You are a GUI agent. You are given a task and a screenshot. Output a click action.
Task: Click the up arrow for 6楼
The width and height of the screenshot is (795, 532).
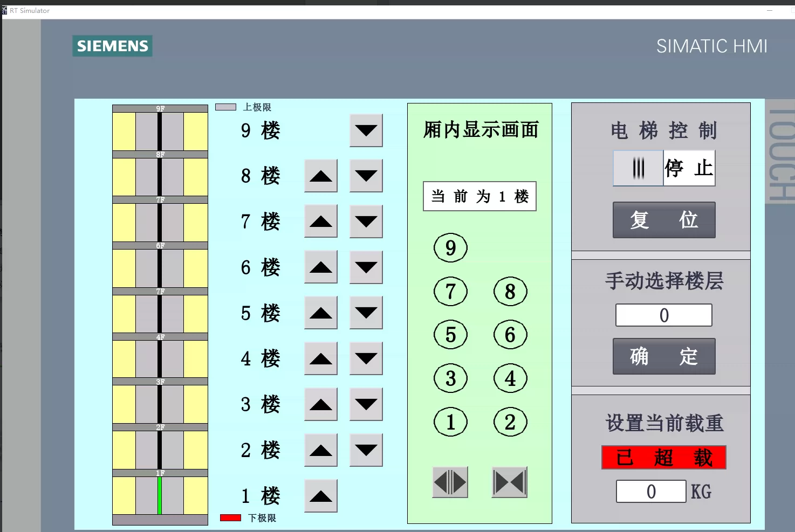pos(321,267)
